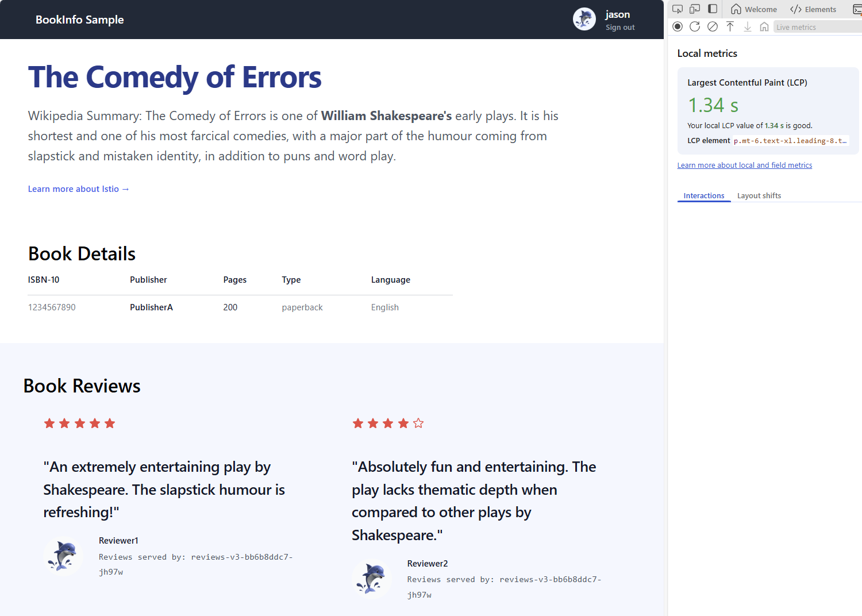Save the current profile with download icon

pos(747,26)
